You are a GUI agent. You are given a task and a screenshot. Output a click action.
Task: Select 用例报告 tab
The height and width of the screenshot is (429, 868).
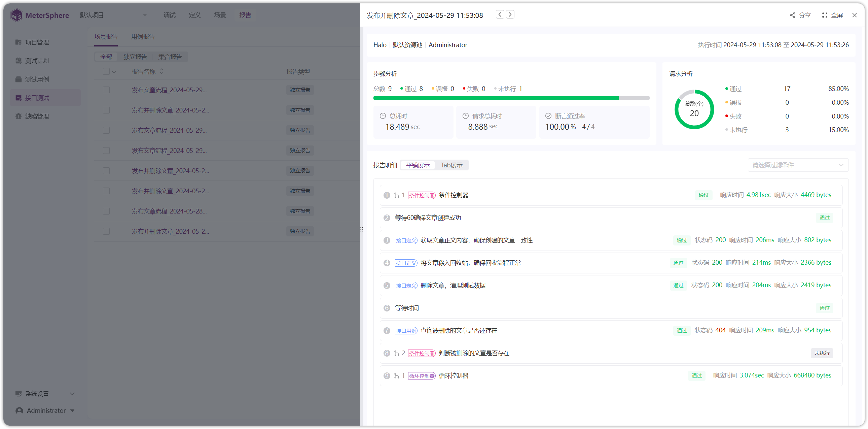(x=143, y=37)
